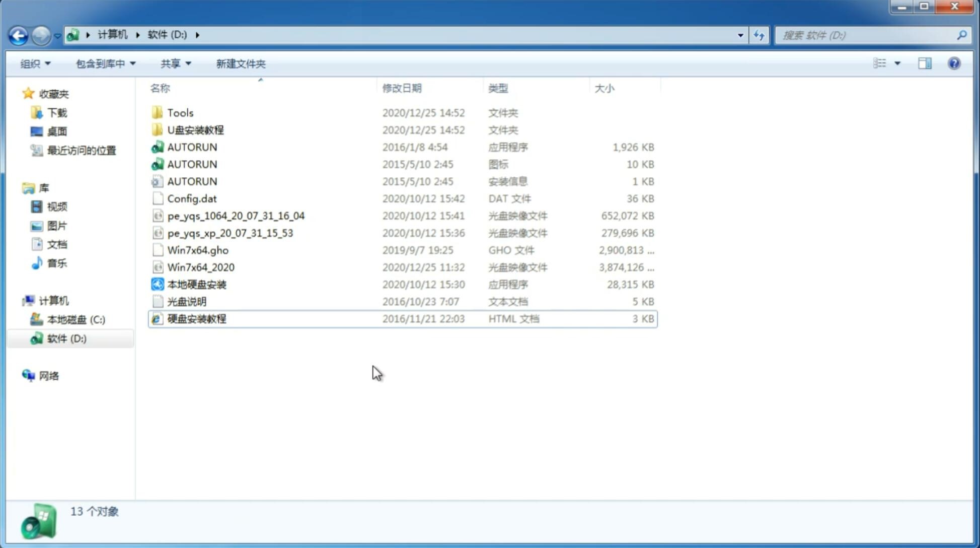Open Win7x64.gho ghost file

pos(198,250)
